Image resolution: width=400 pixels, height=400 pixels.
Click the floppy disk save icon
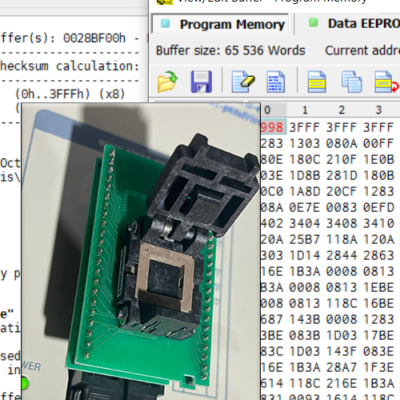coord(201,81)
